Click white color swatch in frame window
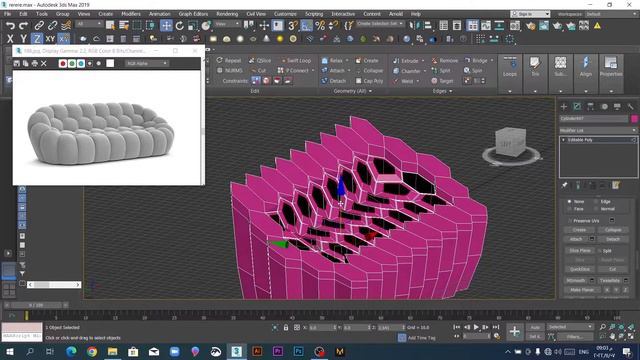This screenshot has width=640, height=360. pos(110,63)
